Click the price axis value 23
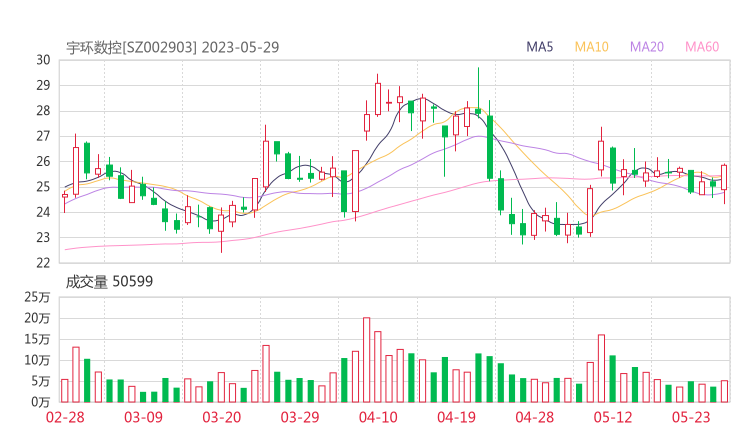Screen dimensions: 740x440 click(x=43, y=237)
